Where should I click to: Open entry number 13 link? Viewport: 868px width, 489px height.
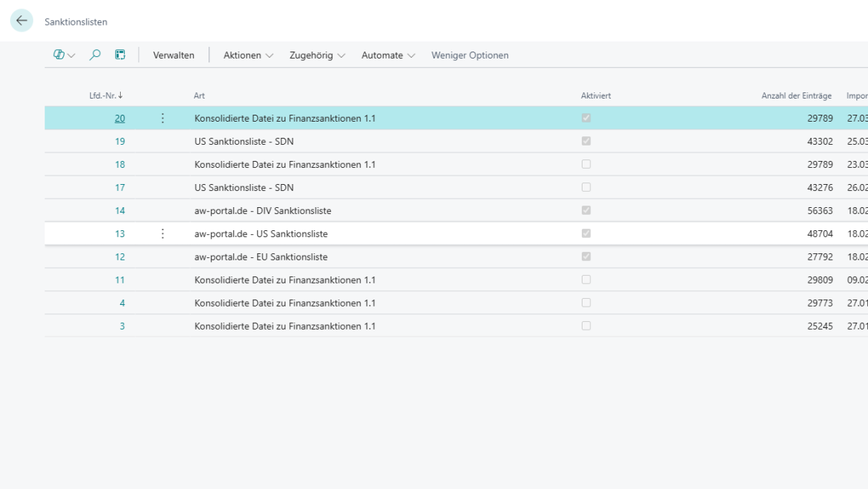pyautogui.click(x=119, y=233)
